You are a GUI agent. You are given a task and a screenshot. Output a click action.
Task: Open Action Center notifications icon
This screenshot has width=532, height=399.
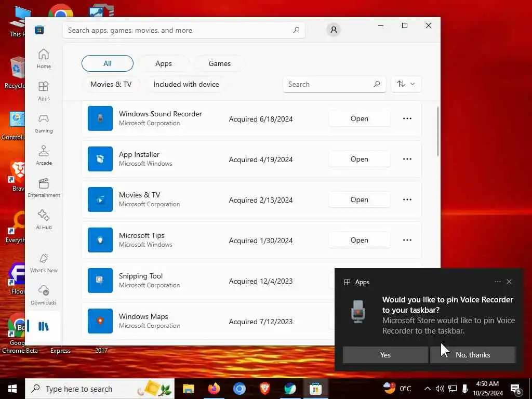point(516,389)
